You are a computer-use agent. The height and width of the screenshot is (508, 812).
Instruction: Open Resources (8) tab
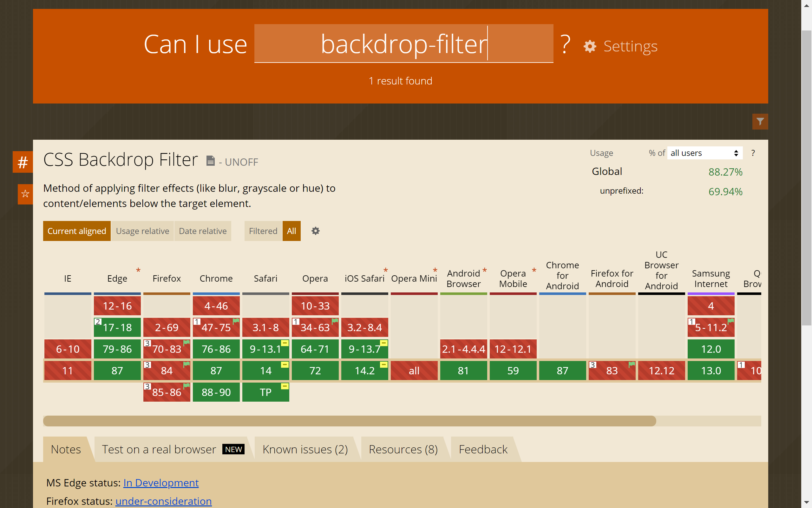pyautogui.click(x=403, y=449)
